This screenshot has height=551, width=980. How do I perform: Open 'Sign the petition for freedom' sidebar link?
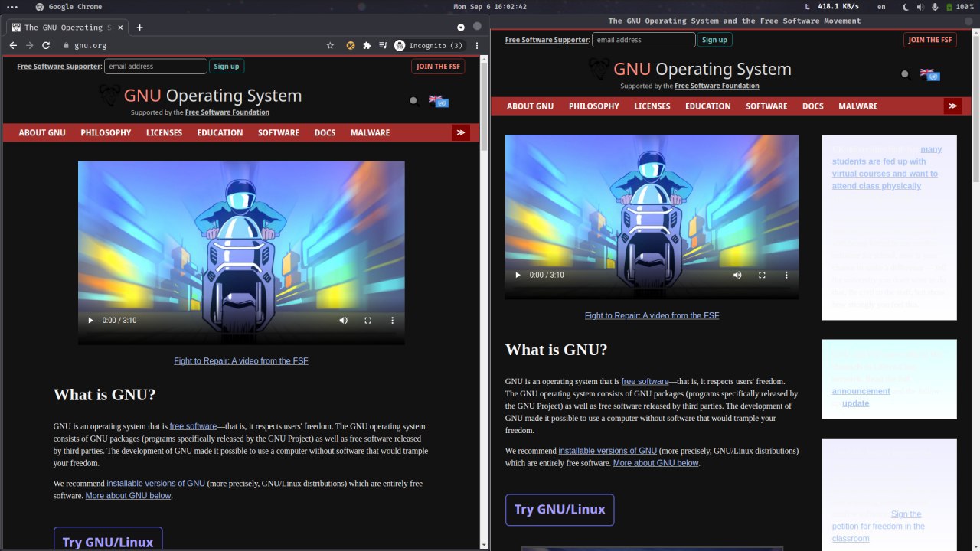pyautogui.click(x=878, y=527)
